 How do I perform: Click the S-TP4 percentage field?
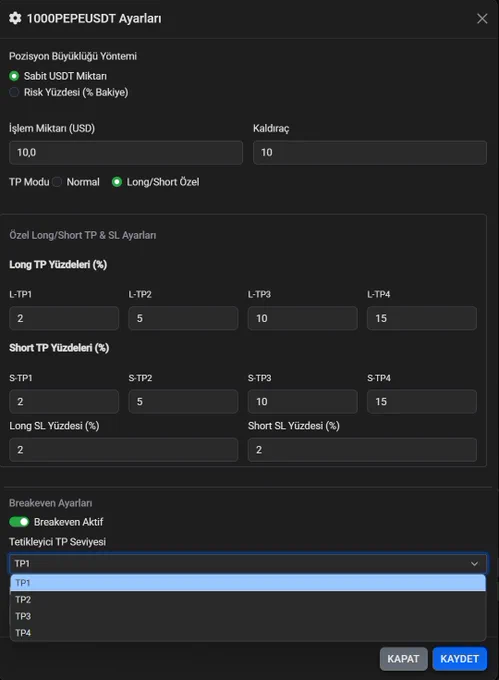422,402
